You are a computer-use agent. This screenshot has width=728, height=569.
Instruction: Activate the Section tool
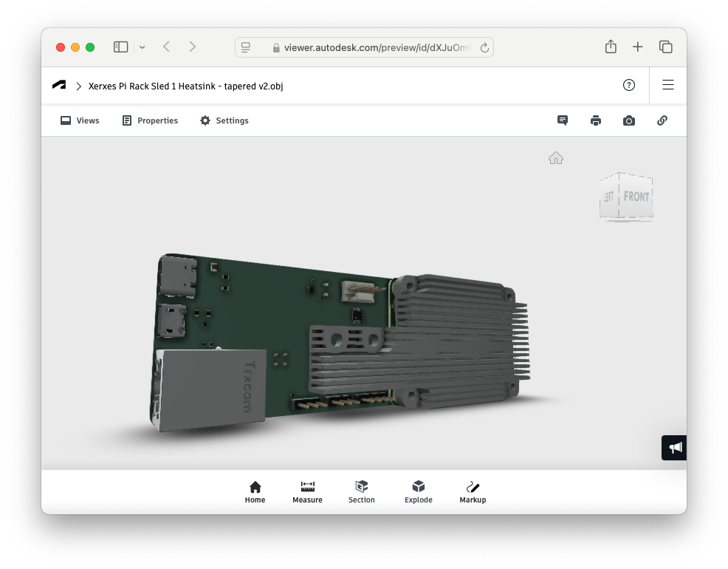click(362, 491)
